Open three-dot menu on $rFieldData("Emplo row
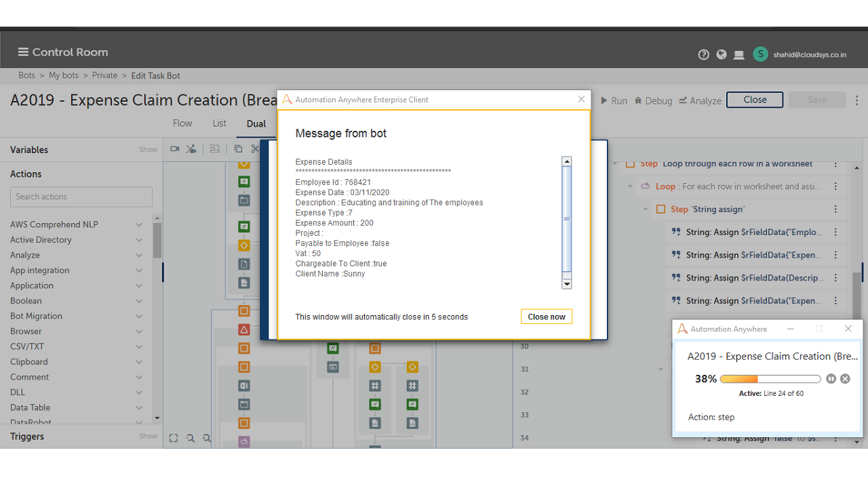This screenshot has width=868, height=488. pyautogui.click(x=835, y=232)
